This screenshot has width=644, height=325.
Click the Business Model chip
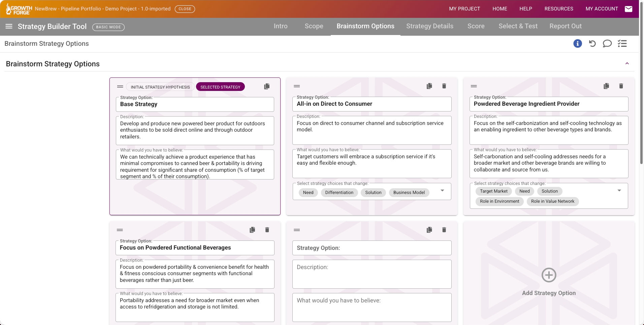point(409,193)
